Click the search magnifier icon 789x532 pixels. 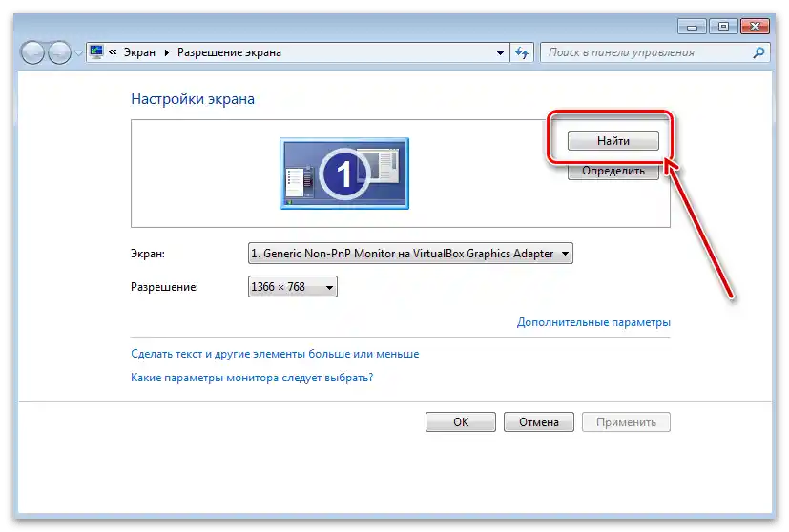[x=758, y=52]
